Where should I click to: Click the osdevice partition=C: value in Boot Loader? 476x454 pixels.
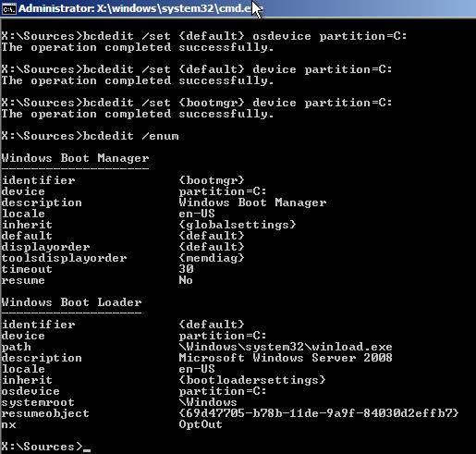[223, 391]
